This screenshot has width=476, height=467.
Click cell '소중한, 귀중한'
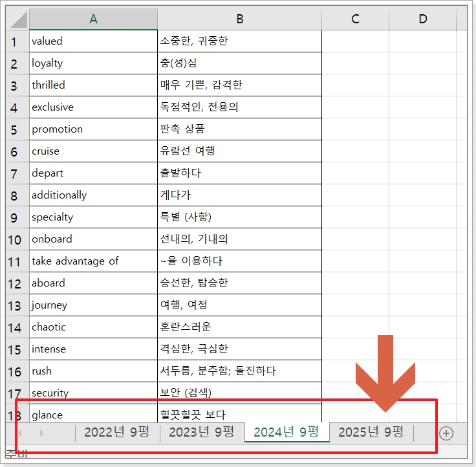tap(239, 41)
